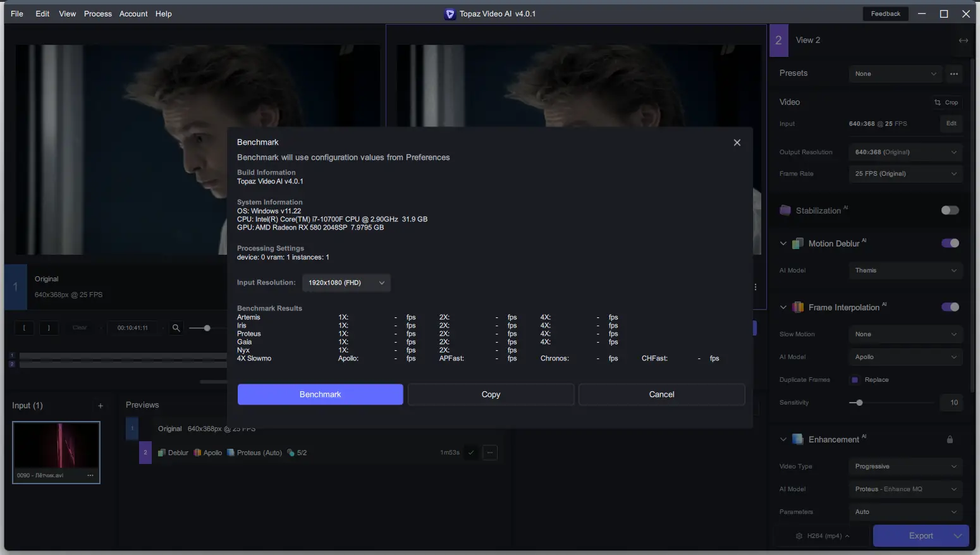The height and width of the screenshot is (555, 980).
Task: Open the Help menu
Action: (164, 14)
